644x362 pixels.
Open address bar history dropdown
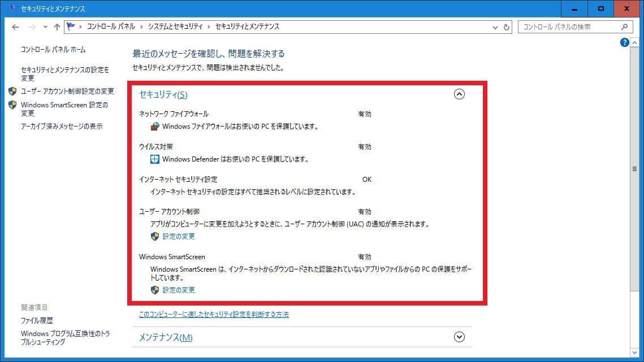pos(495,27)
